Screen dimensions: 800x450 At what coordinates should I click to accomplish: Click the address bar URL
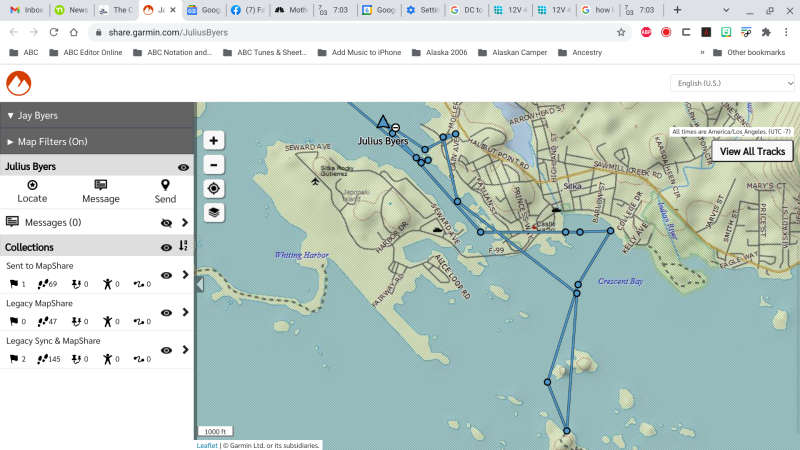point(168,32)
